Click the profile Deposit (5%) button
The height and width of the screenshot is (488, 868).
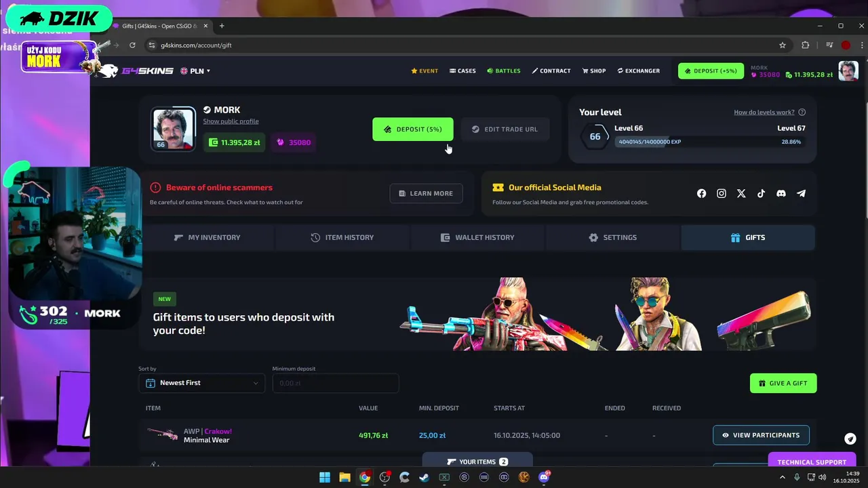(x=413, y=129)
